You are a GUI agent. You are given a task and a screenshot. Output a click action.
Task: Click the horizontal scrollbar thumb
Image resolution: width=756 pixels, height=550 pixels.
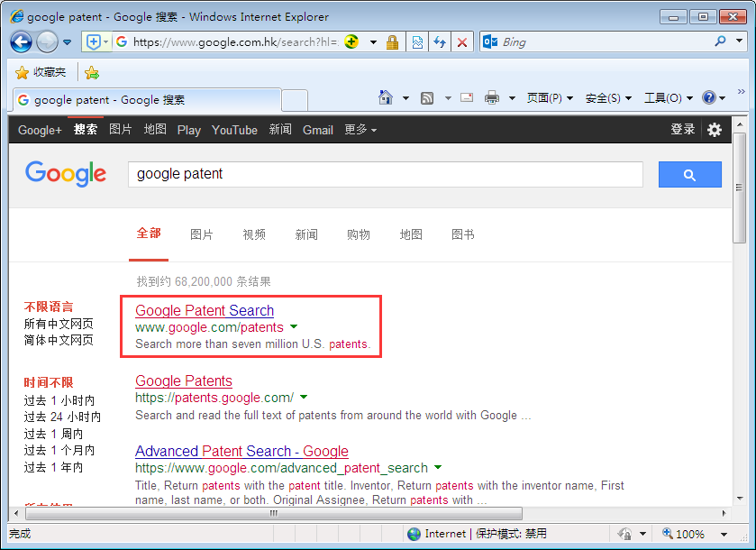coord(273,513)
